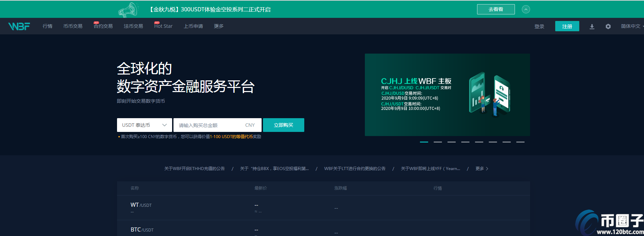Open the hexagon settings icon
644x236 pixels.
coord(608,26)
